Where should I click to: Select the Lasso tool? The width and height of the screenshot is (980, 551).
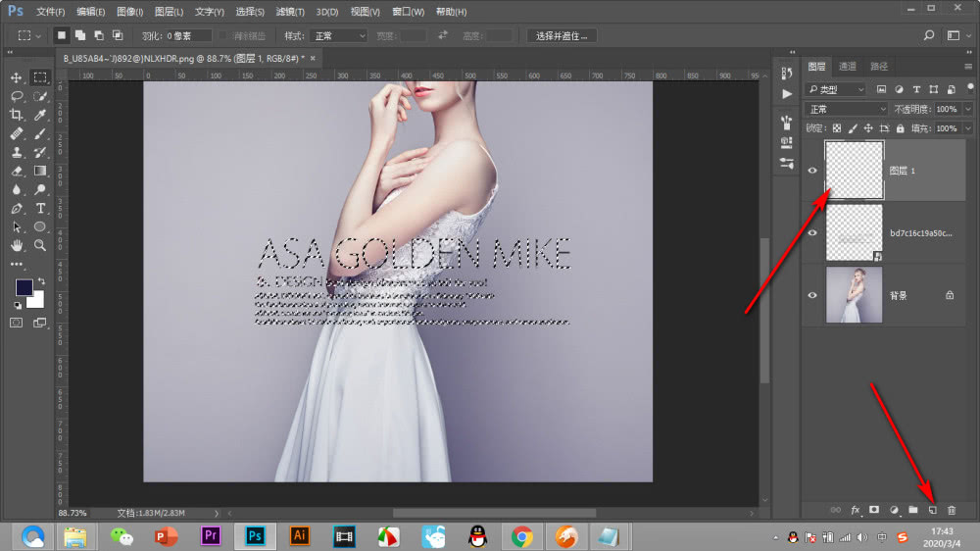(x=17, y=96)
